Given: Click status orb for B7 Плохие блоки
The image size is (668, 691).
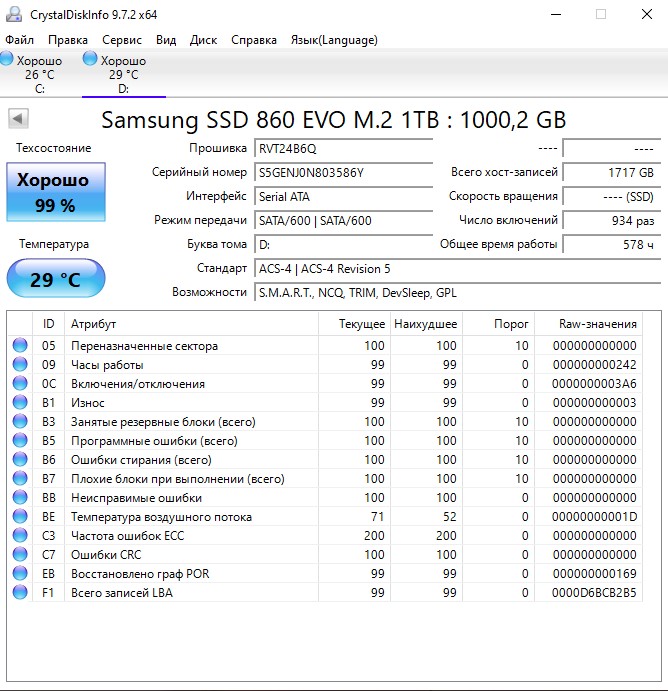Looking at the screenshot, I should [20, 478].
